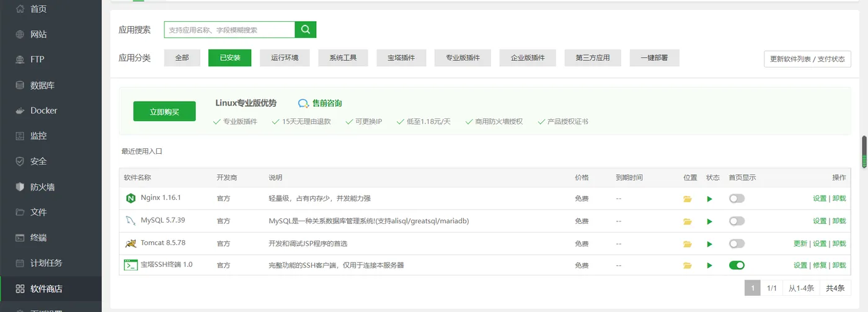Disable homepage display for 宝塔SSH终端
868x312 pixels.
point(737,265)
